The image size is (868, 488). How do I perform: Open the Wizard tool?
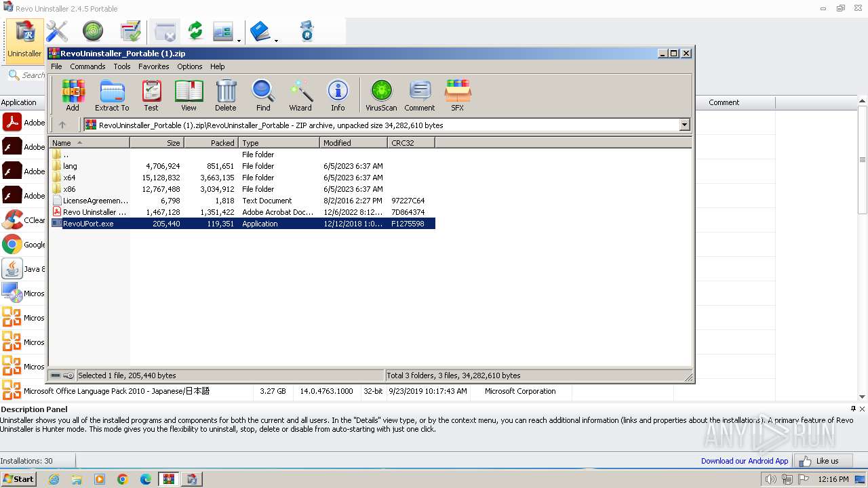click(300, 95)
